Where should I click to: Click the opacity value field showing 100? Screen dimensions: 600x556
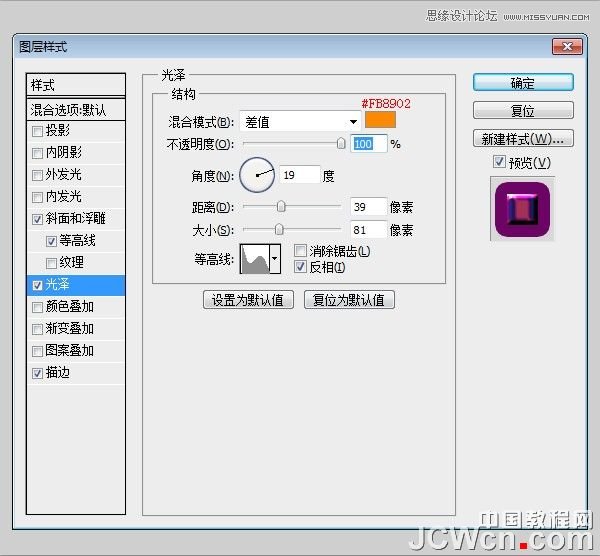[368, 144]
